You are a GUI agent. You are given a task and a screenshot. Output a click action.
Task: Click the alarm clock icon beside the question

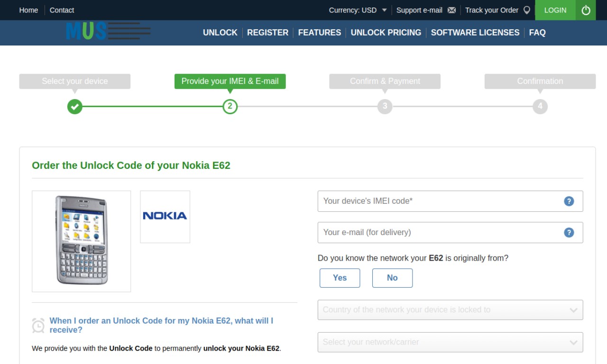(x=38, y=325)
